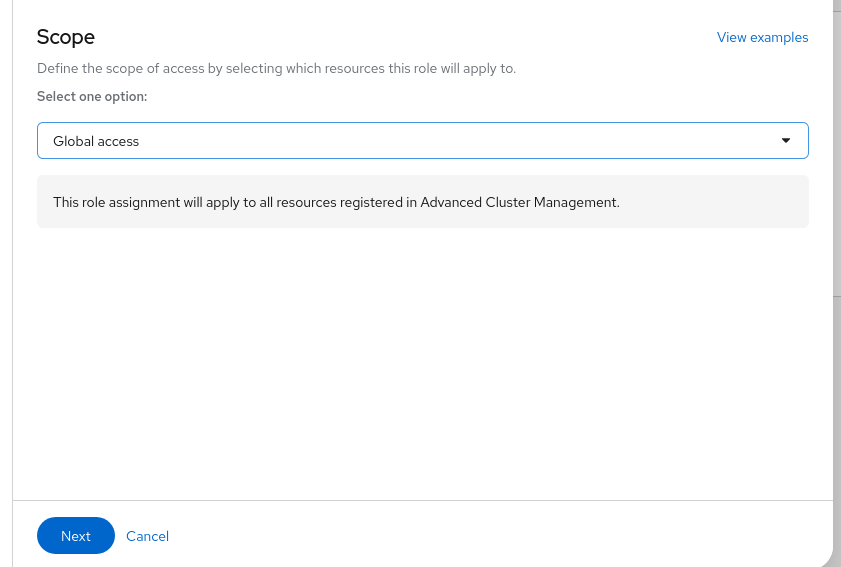Open the Global access scope dropdown
The height and width of the screenshot is (567, 841).
tap(422, 141)
